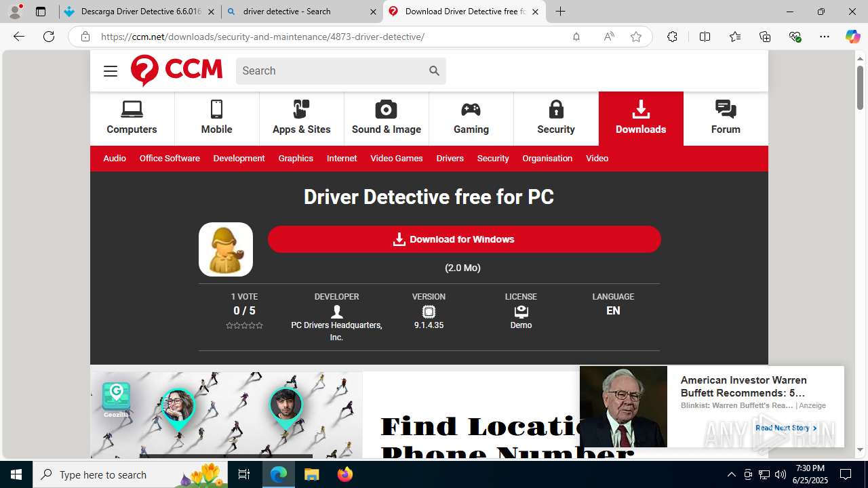Open a new browser tab
This screenshot has height=488, width=868.
[x=560, y=12]
